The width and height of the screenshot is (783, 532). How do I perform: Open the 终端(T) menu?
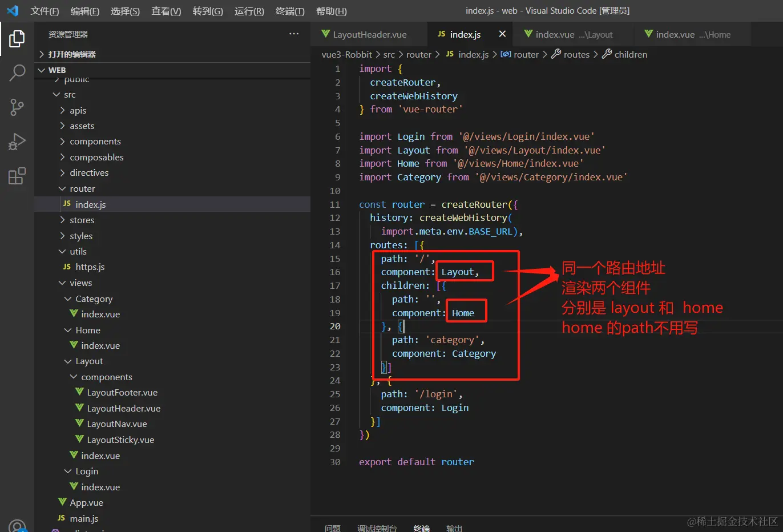[289, 11]
